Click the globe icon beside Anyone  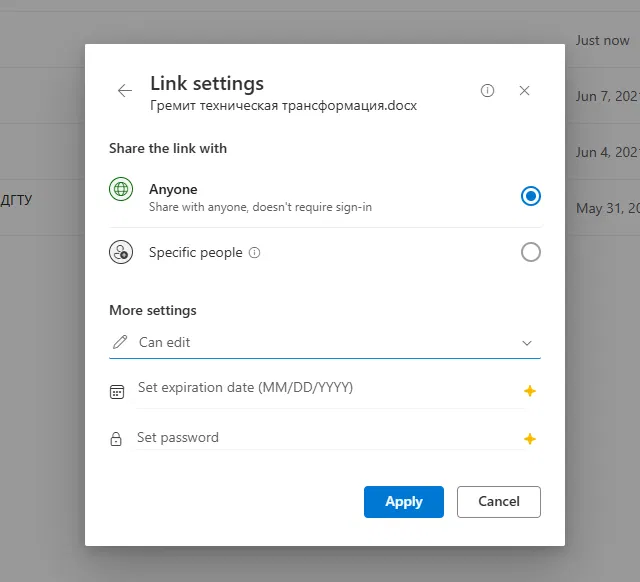point(121,190)
